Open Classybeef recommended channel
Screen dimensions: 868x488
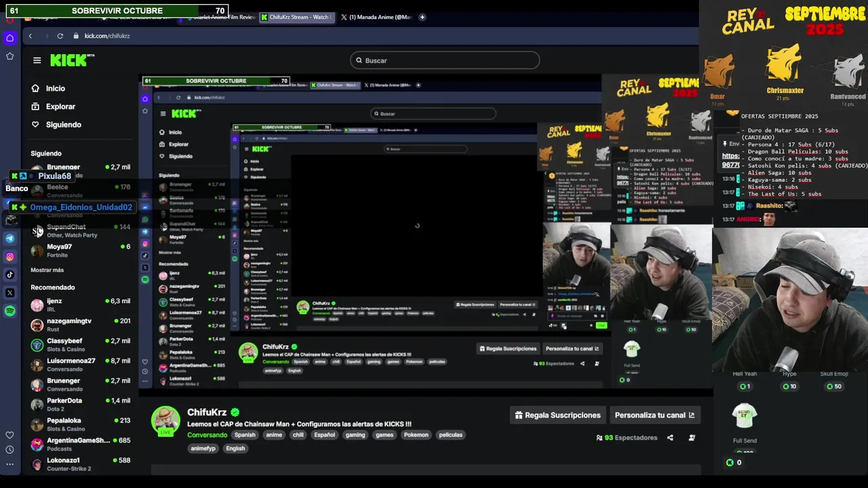80,345
